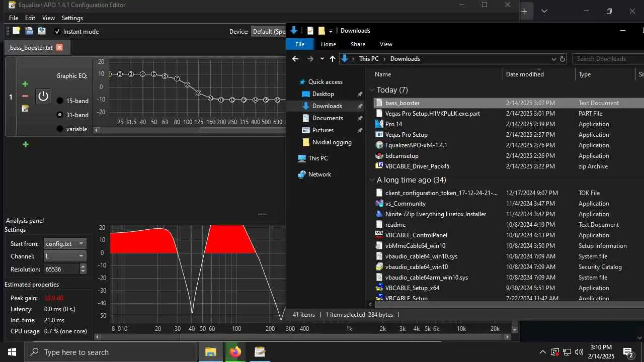Select This PC in the navigation pane

click(x=317, y=158)
